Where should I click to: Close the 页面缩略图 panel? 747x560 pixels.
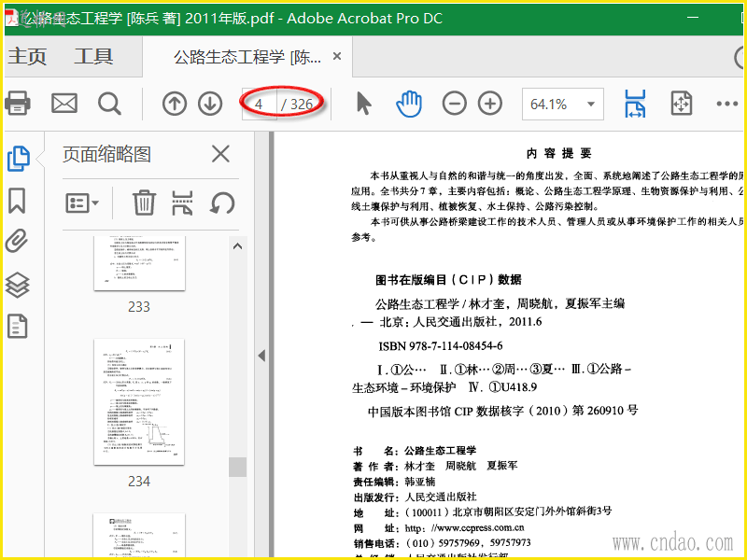[x=220, y=154]
